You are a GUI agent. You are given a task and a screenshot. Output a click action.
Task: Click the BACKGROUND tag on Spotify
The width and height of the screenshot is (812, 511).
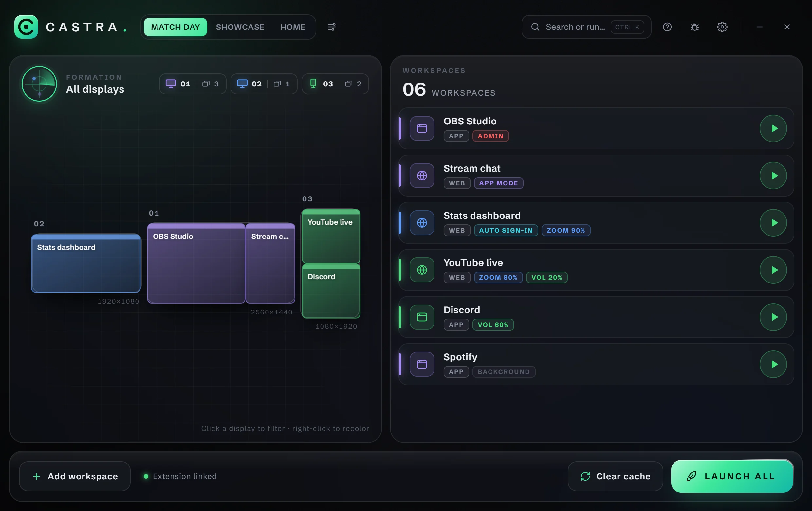click(x=504, y=372)
